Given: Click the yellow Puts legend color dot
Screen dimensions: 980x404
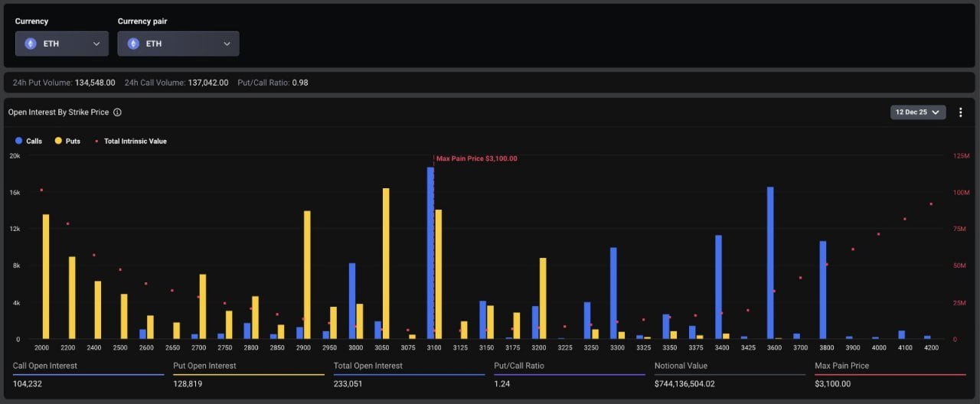Looking at the screenshot, I should coord(58,142).
